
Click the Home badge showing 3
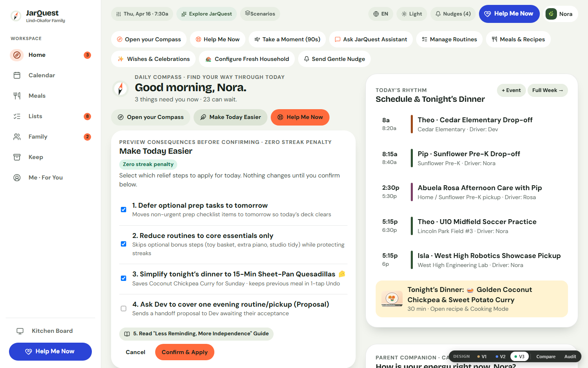tap(87, 55)
